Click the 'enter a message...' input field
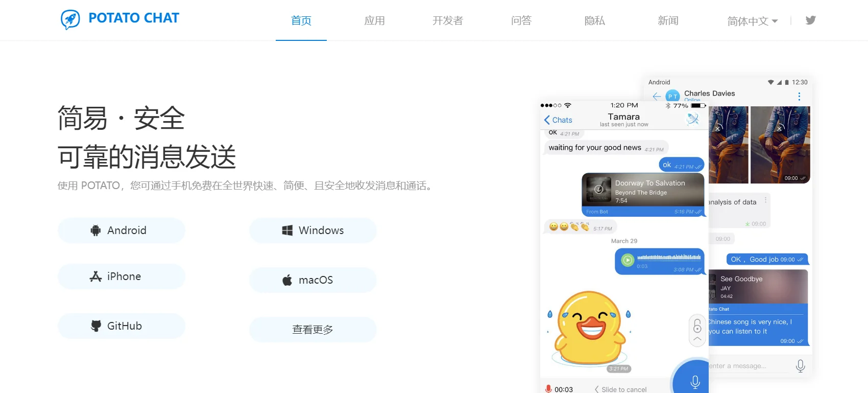This screenshot has height=393, width=868. coord(750,366)
